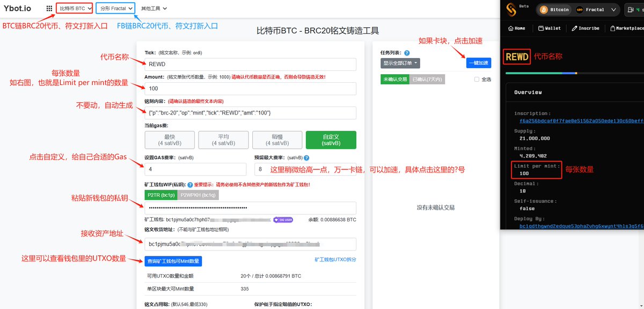
Task: Expand the 比特币 BTC dropdown menu
Action: pyautogui.click(x=75, y=9)
